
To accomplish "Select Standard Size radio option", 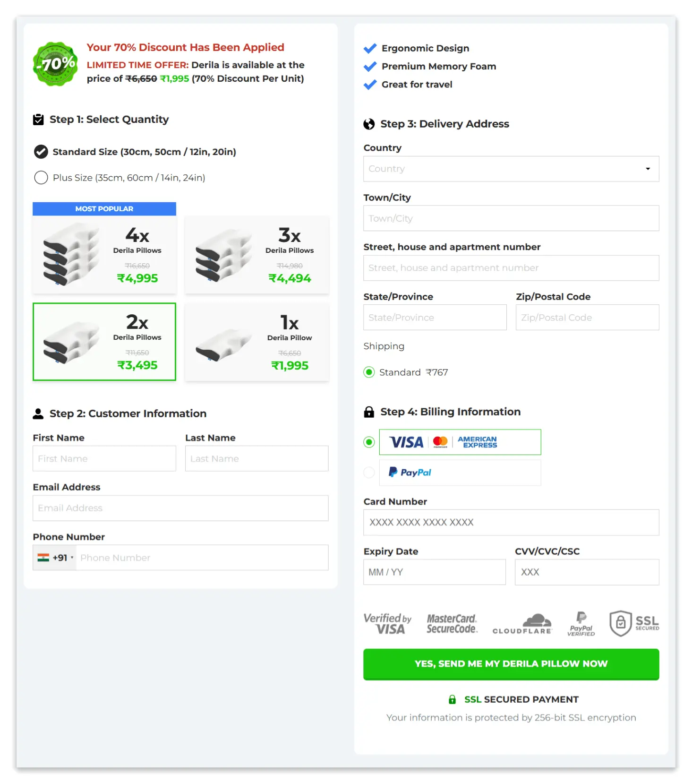I will tap(41, 152).
